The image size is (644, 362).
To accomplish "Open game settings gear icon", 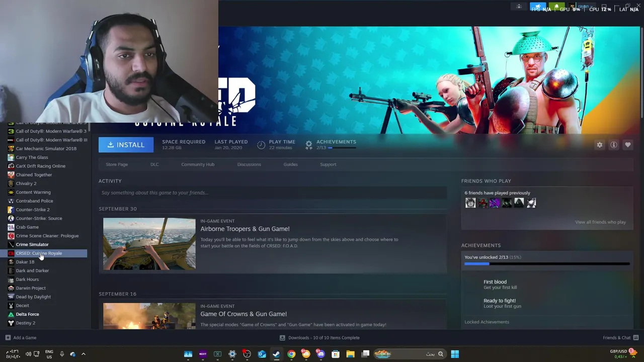I will [x=600, y=145].
